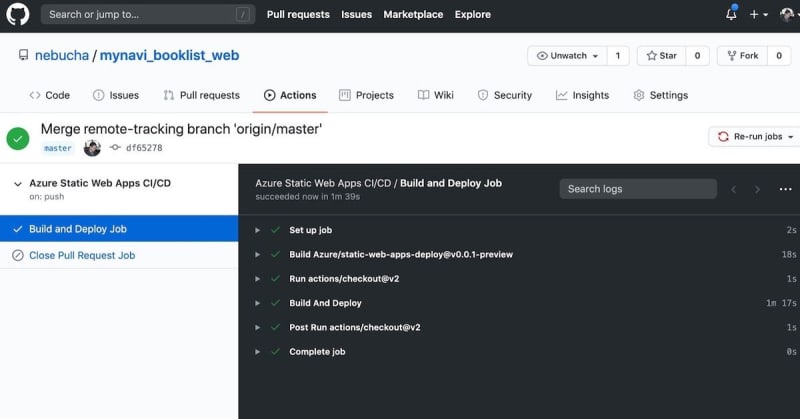
Task: Click the master branch label
Action: pos(58,148)
